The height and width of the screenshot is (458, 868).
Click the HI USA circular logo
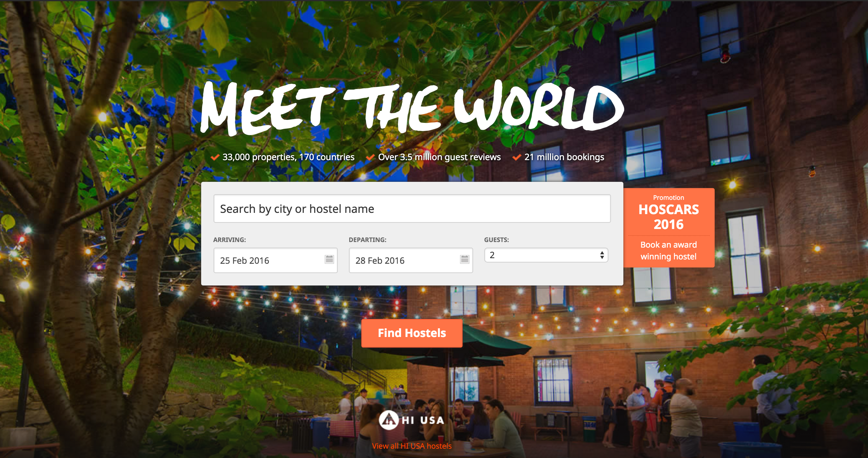[x=388, y=420]
